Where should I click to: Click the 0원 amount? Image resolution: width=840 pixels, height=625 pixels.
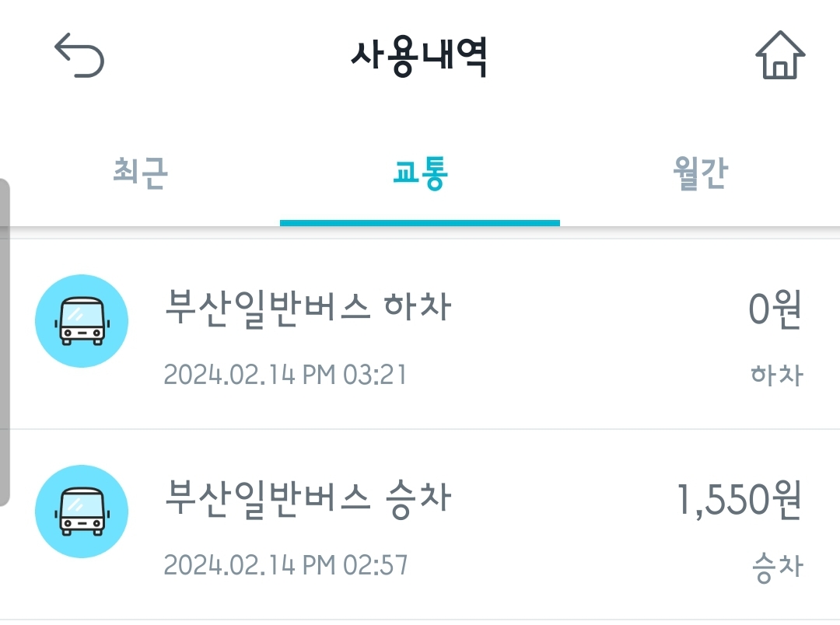point(774,310)
